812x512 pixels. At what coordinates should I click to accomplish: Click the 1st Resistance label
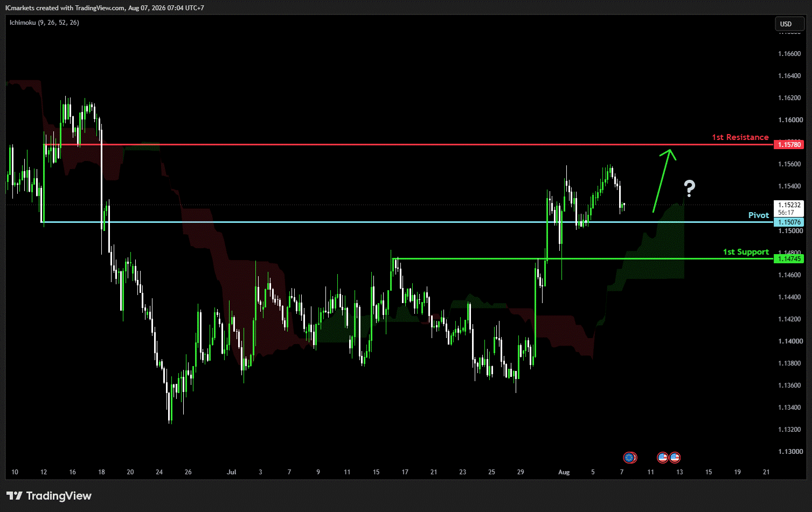[x=740, y=137]
